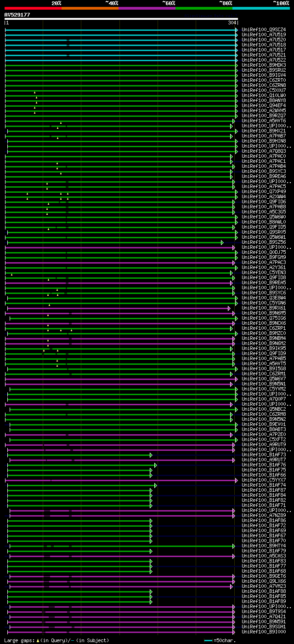Select label UniRef100_B9HTY4
The width and height of the screenshot is (294, 644).
coord(264,546)
